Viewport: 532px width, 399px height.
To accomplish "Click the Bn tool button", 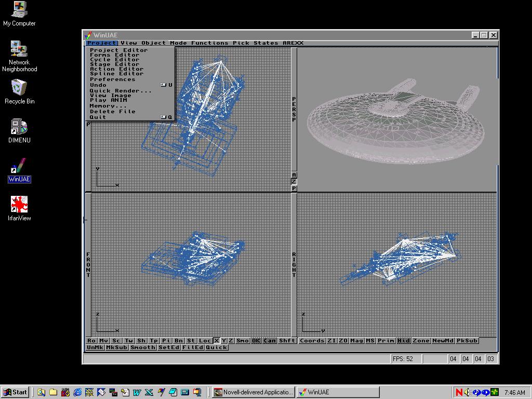I will (179, 341).
